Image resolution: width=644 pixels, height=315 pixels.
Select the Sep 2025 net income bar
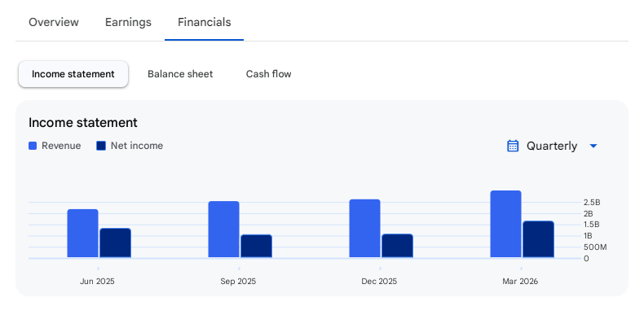(256, 246)
